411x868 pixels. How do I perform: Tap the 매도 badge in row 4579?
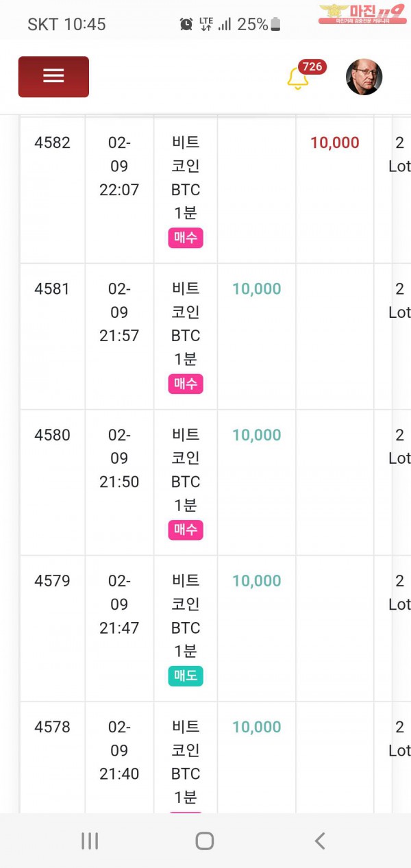(x=186, y=676)
